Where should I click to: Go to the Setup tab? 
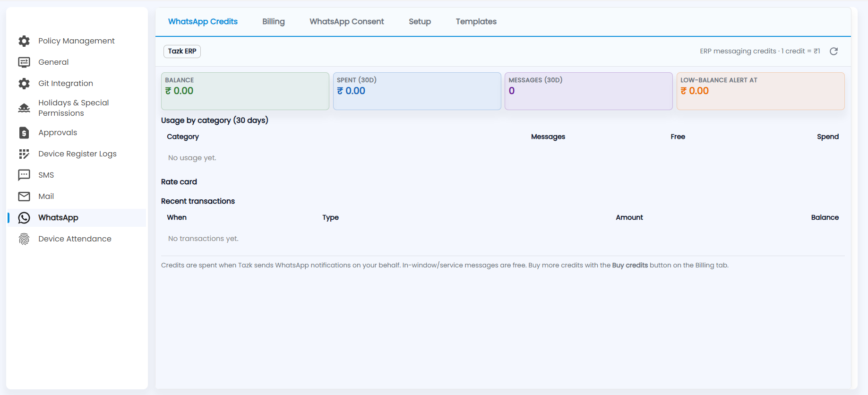[x=420, y=22]
